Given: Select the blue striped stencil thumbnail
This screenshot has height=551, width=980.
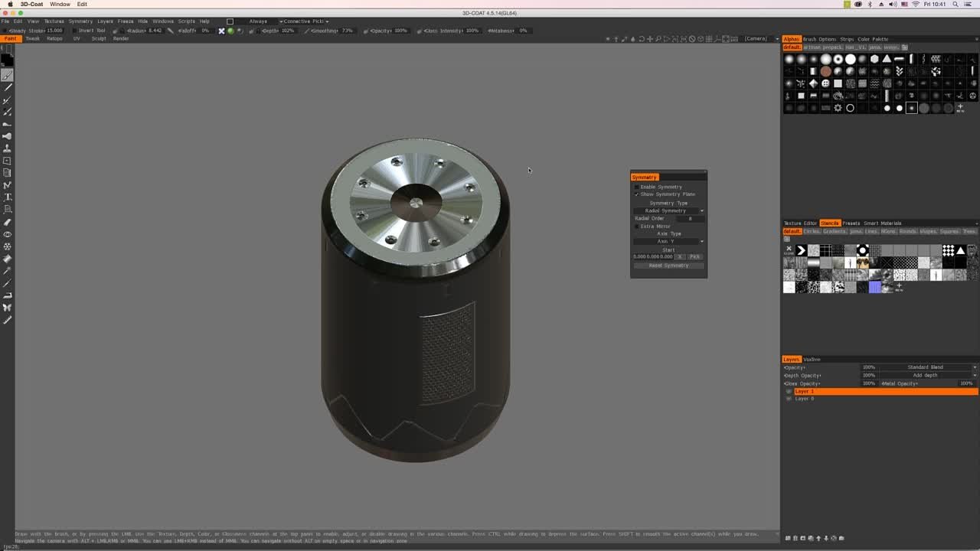Looking at the screenshot, I should click(874, 287).
